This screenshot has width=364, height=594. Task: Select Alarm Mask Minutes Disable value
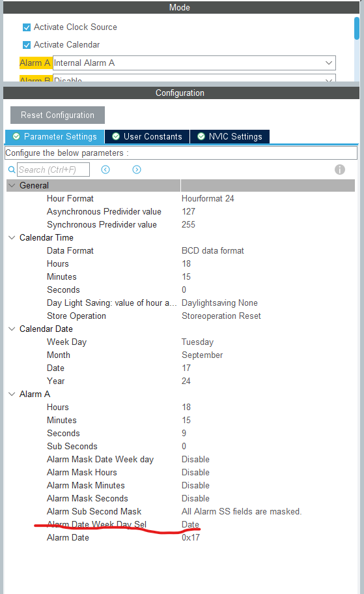(195, 485)
